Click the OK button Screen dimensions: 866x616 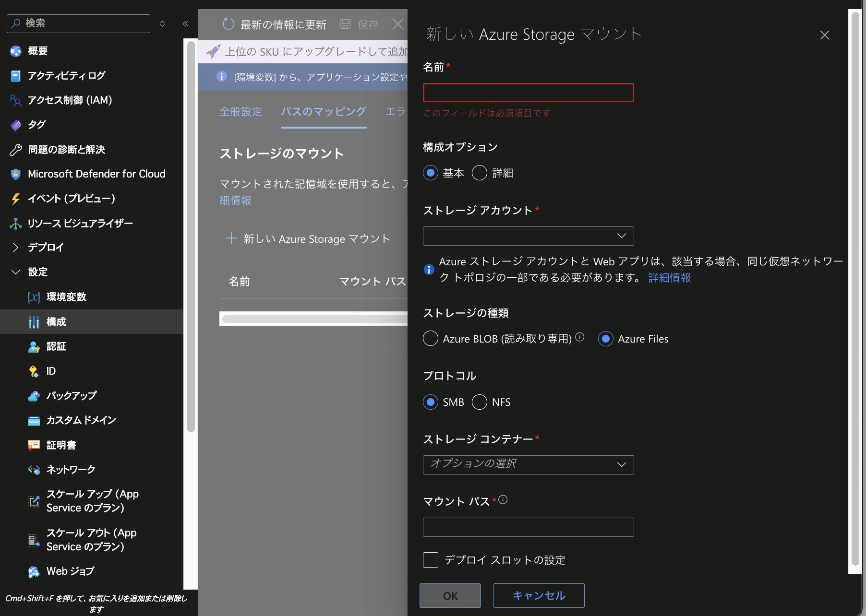450,596
